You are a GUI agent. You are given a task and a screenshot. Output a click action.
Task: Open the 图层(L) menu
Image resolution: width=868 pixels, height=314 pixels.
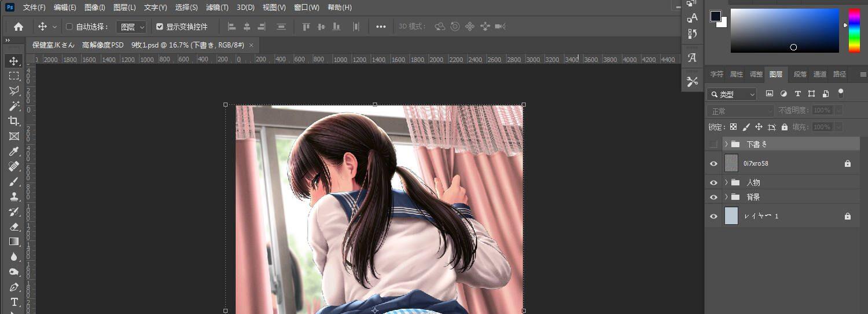tap(125, 8)
